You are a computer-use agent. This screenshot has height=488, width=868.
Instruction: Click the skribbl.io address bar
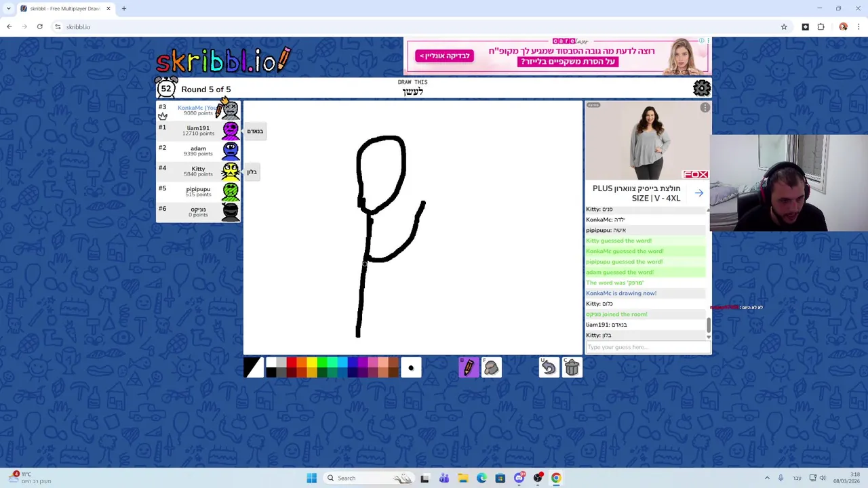click(420, 26)
